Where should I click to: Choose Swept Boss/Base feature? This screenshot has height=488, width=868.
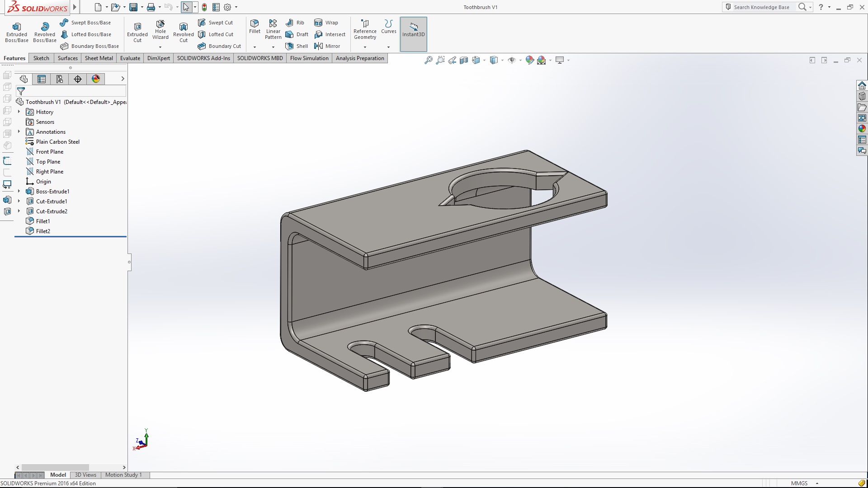click(x=85, y=23)
